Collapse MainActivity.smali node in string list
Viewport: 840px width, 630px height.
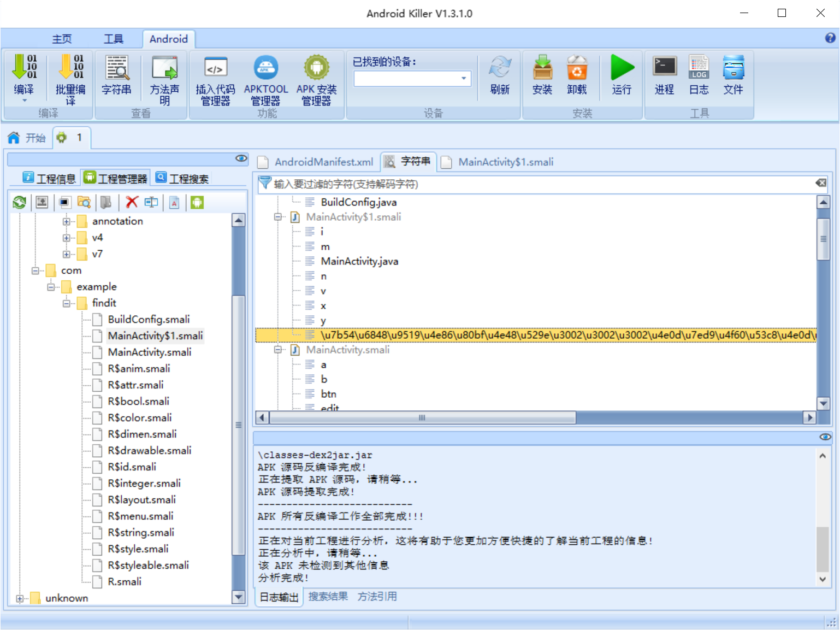coord(278,350)
